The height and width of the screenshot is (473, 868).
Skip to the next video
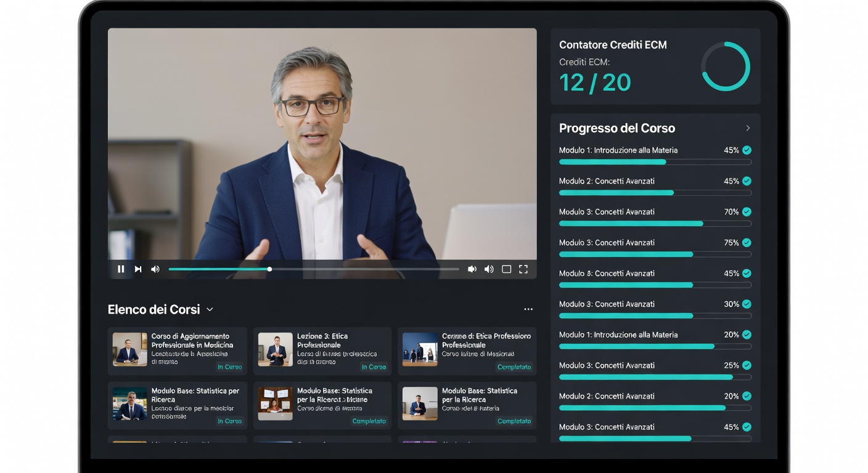(x=138, y=269)
